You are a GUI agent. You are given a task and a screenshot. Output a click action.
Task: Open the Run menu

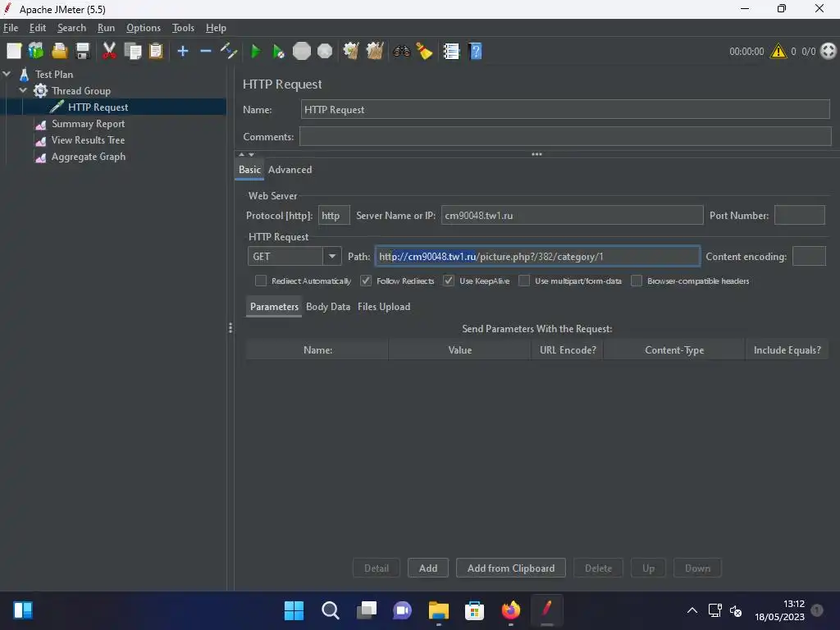point(106,28)
